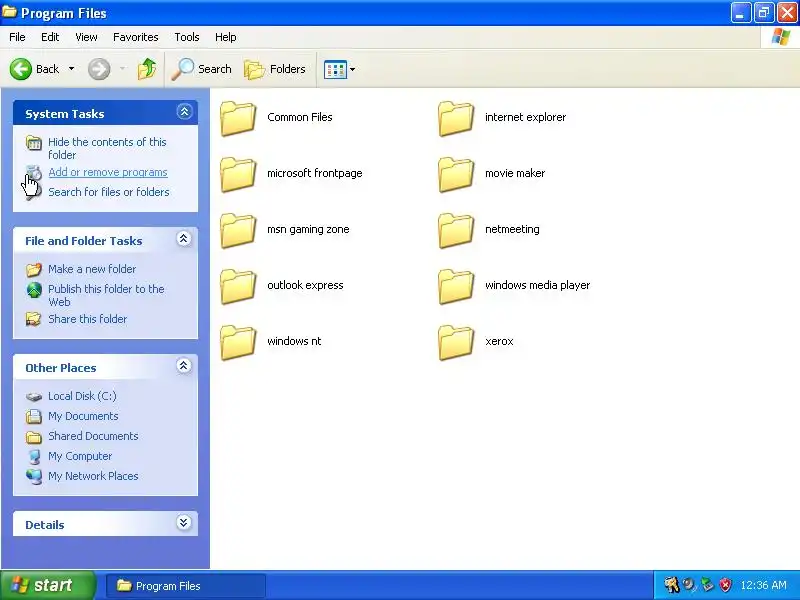This screenshot has width=800, height=600.
Task: Select the movie maker folder icon
Action: click(x=456, y=174)
